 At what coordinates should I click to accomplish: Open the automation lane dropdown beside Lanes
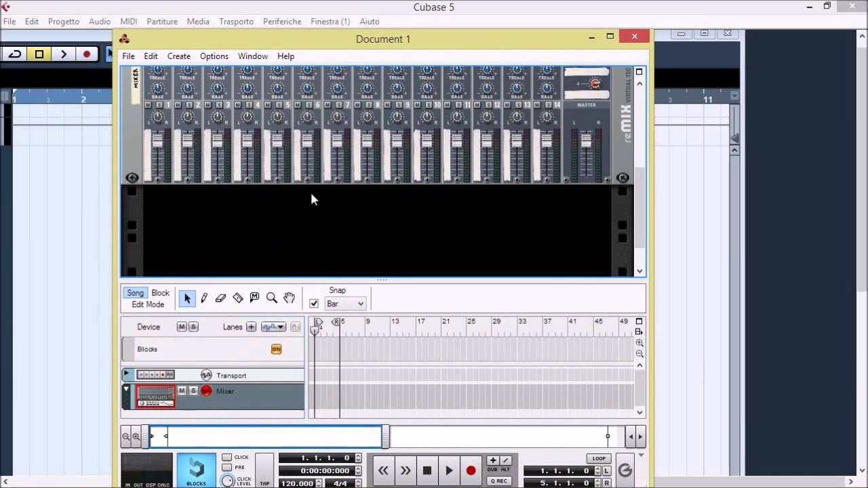[273, 327]
